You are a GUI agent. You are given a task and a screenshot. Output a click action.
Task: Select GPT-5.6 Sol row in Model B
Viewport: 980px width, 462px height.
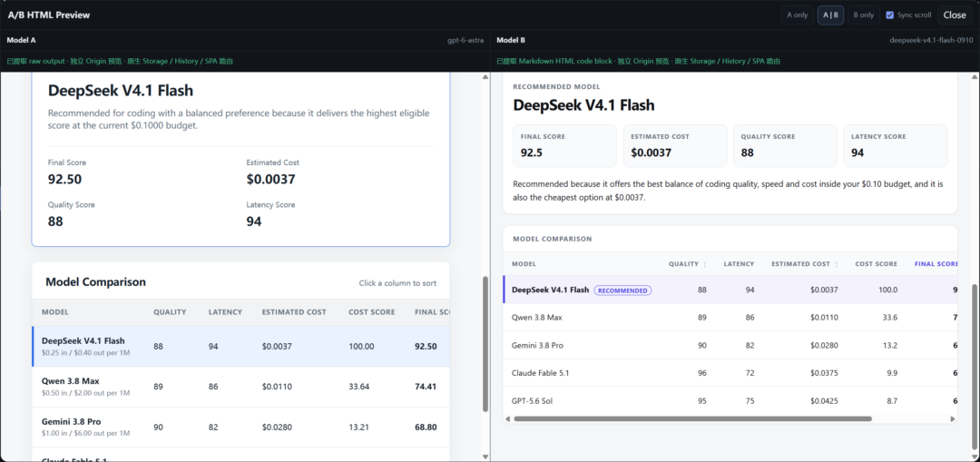point(730,401)
